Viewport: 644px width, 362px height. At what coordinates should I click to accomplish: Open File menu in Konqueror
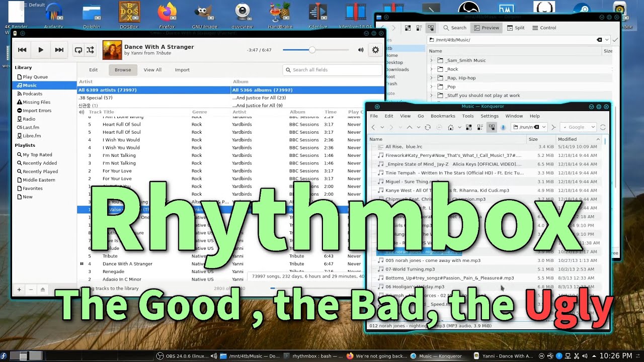click(x=374, y=116)
